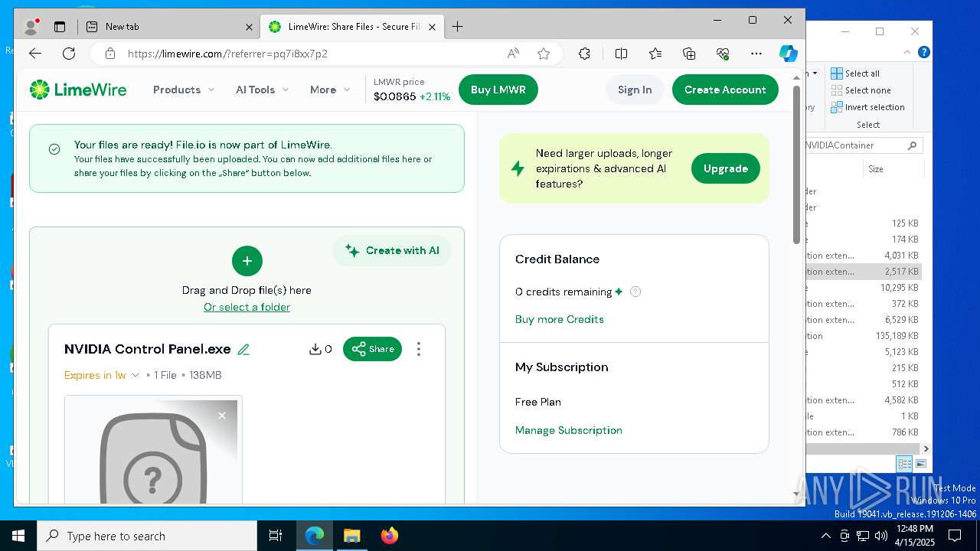Open the Or select a folder link
The width and height of the screenshot is (980, 551).
(247, 307)
